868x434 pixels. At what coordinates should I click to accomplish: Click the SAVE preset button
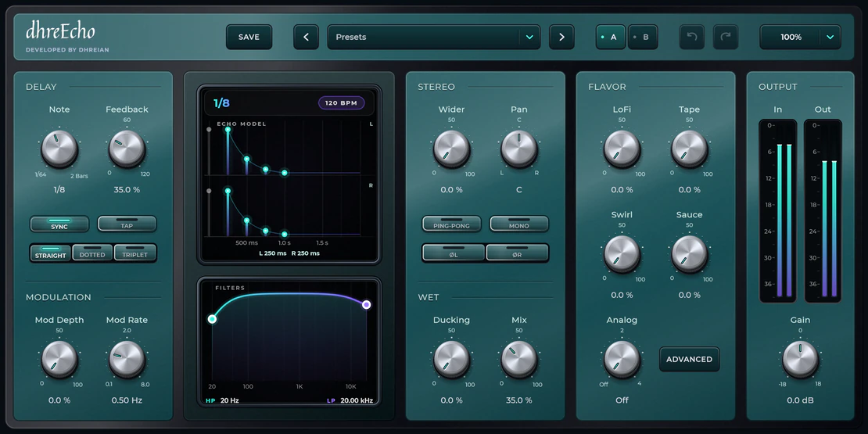(x=249, y=37)
